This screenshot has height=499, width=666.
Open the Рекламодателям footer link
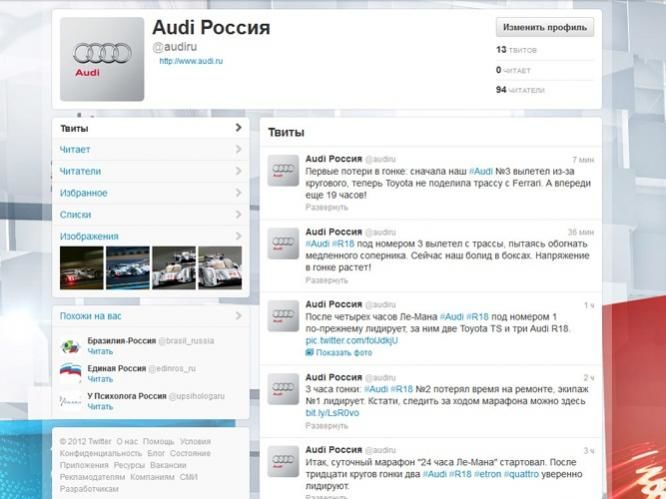[92, 477]
